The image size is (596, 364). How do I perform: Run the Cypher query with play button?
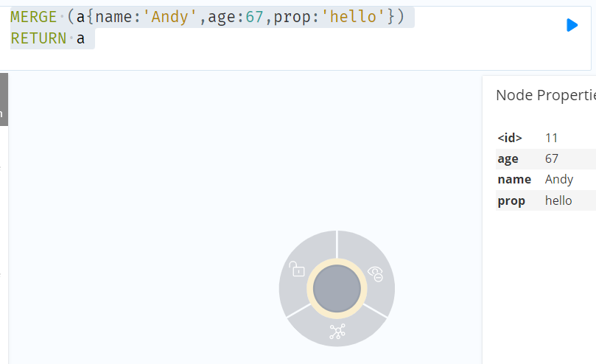point(572,25)
